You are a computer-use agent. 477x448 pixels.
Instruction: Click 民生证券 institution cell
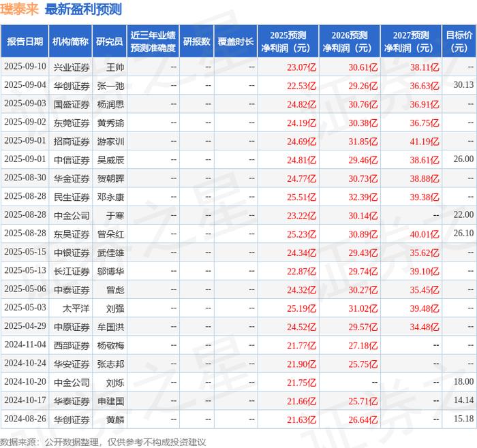[x=72, y=197]
